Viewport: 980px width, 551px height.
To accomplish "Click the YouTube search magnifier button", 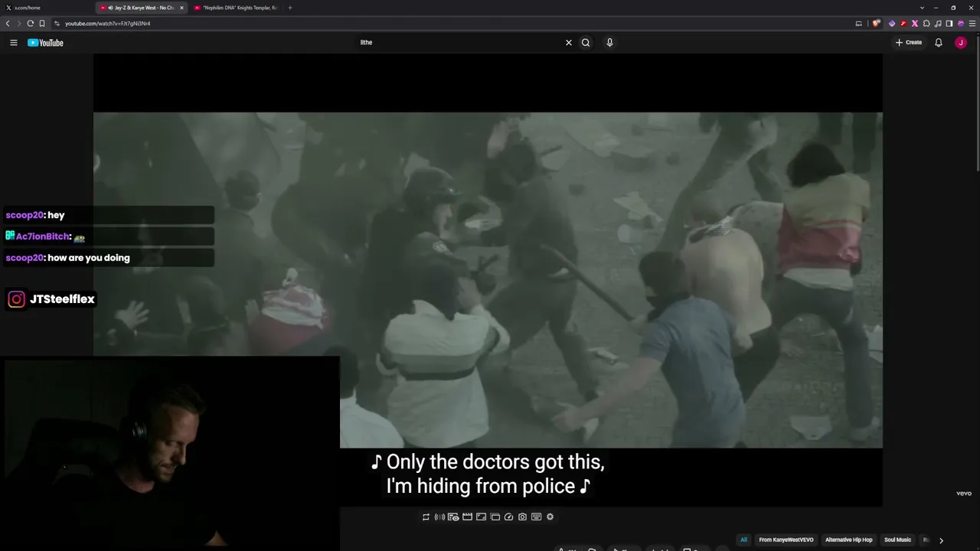I will pos(586,43).
